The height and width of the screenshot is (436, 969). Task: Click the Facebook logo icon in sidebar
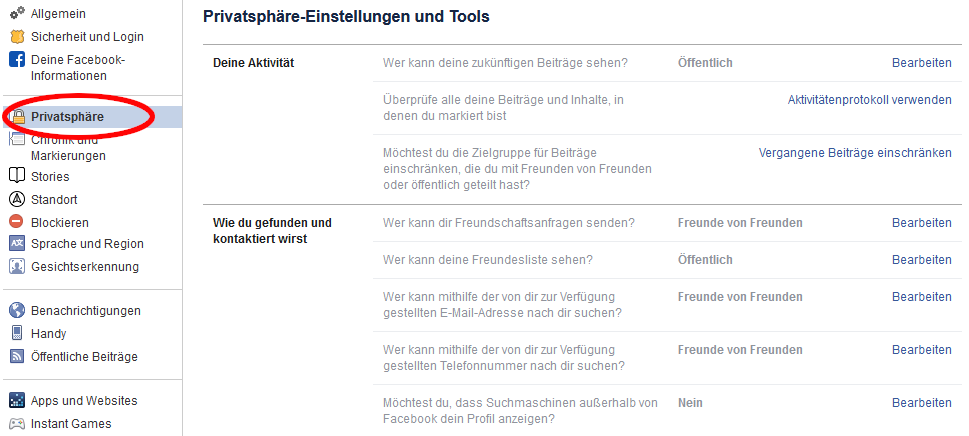(16, 59)
